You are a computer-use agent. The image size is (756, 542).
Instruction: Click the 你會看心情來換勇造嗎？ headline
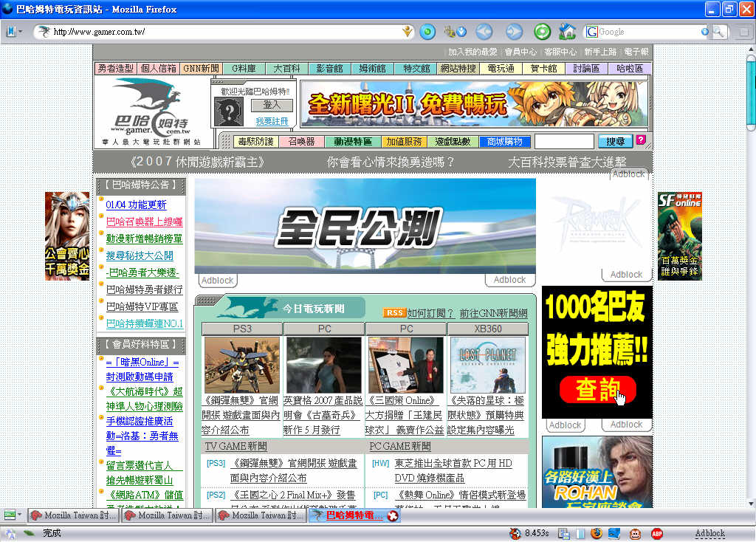391,162
